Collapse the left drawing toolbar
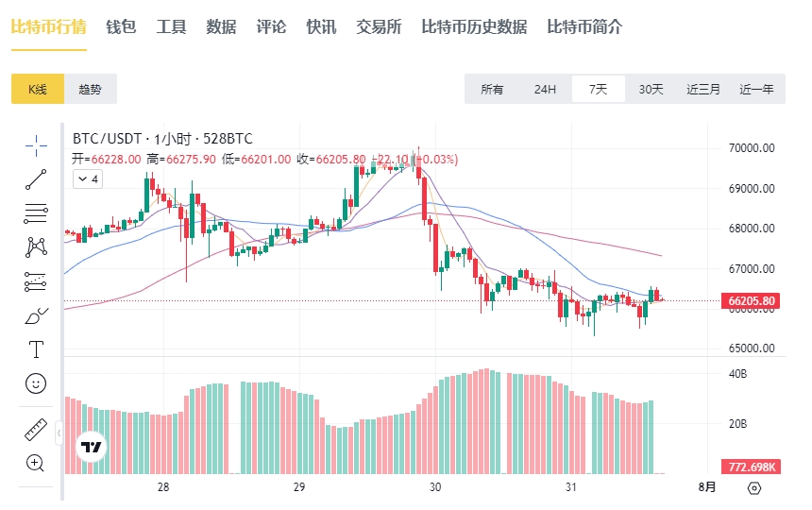 tap(59, 433)
